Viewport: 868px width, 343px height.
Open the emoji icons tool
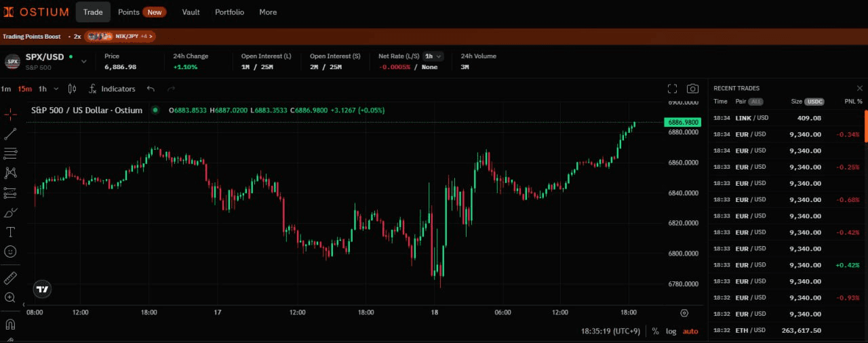(10, 251)
